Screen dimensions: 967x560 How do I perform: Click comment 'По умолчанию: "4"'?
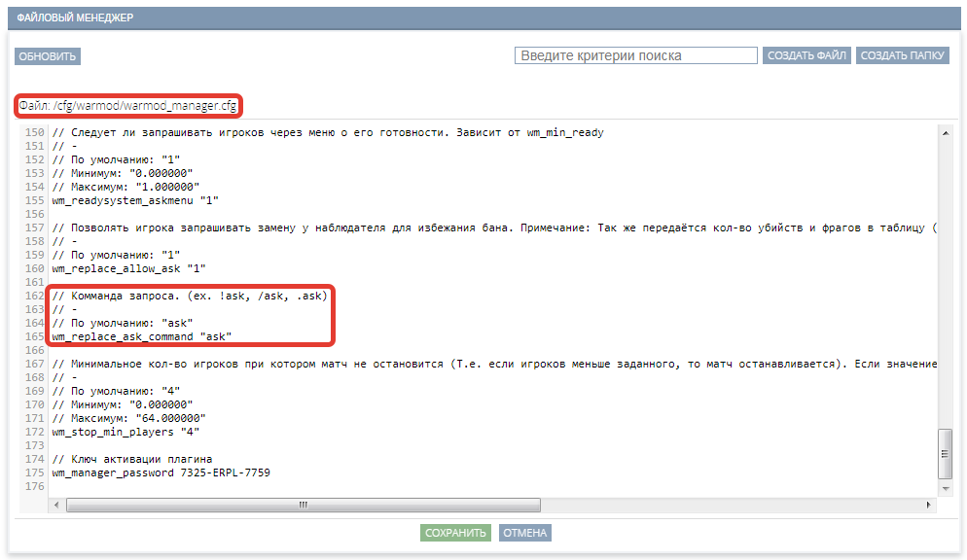[x=116, y=391]
